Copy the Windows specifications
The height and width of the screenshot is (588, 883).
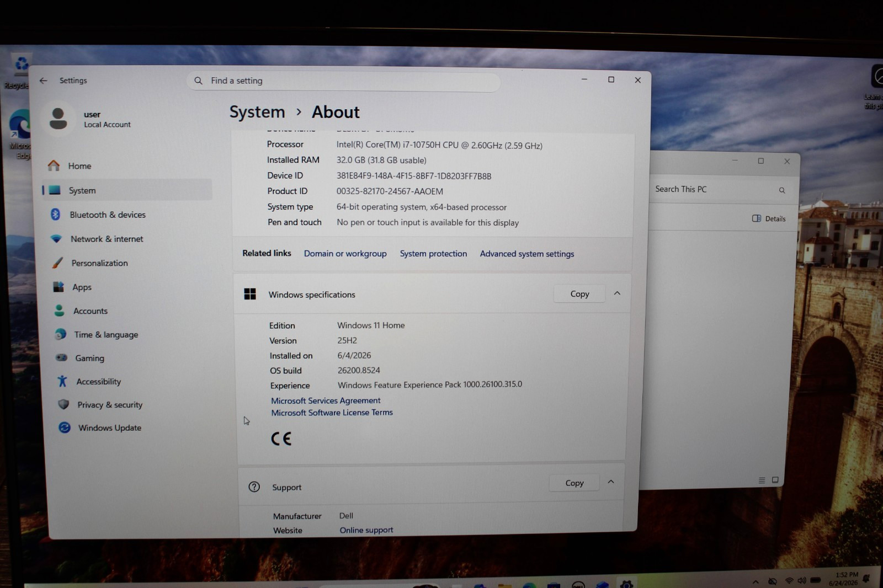tap(579, 294)
